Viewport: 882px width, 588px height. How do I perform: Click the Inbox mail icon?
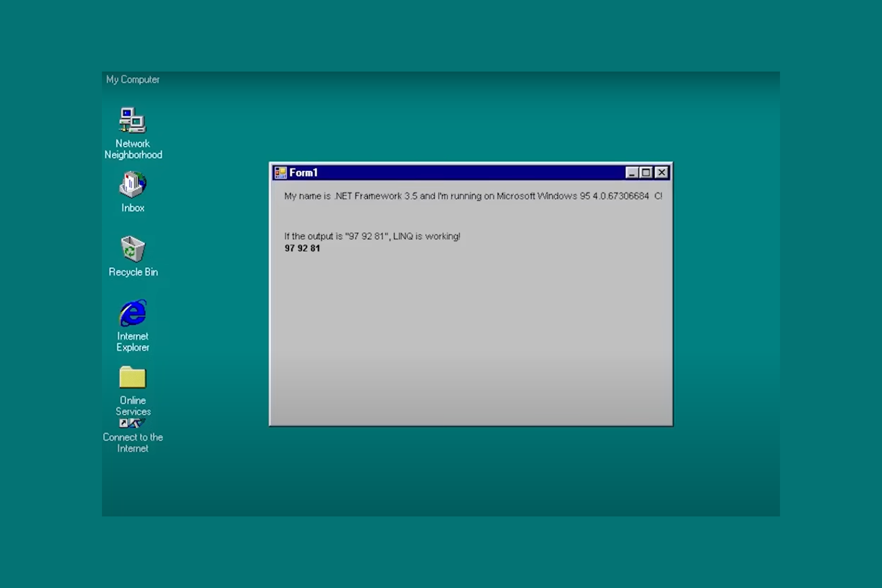(x=132, y=185)
